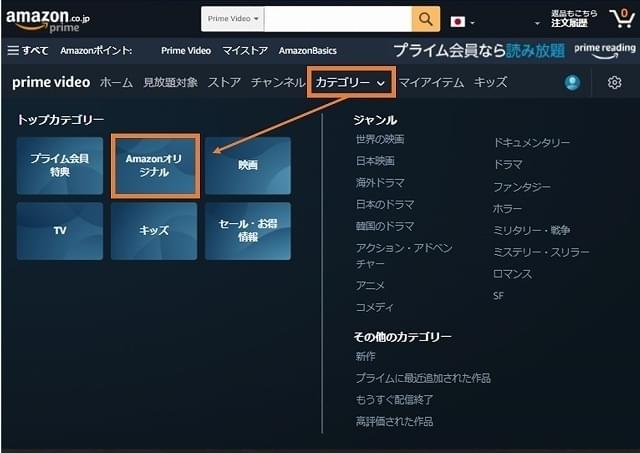Open the 高評価された作品 link
The height and width of the screenshot is (453, 640).
pos(394,421)
